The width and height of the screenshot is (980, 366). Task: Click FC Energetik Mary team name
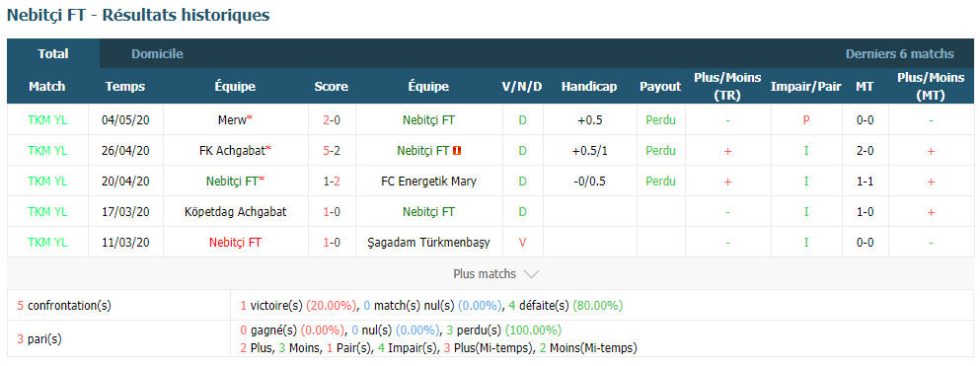tap(428, 182)
